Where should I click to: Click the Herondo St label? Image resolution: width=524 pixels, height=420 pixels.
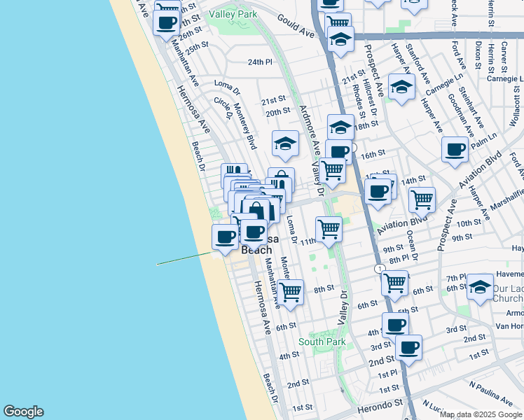(380, 406)
